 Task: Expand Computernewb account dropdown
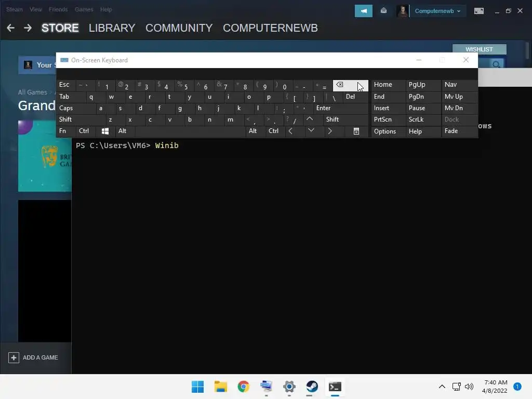437,11
